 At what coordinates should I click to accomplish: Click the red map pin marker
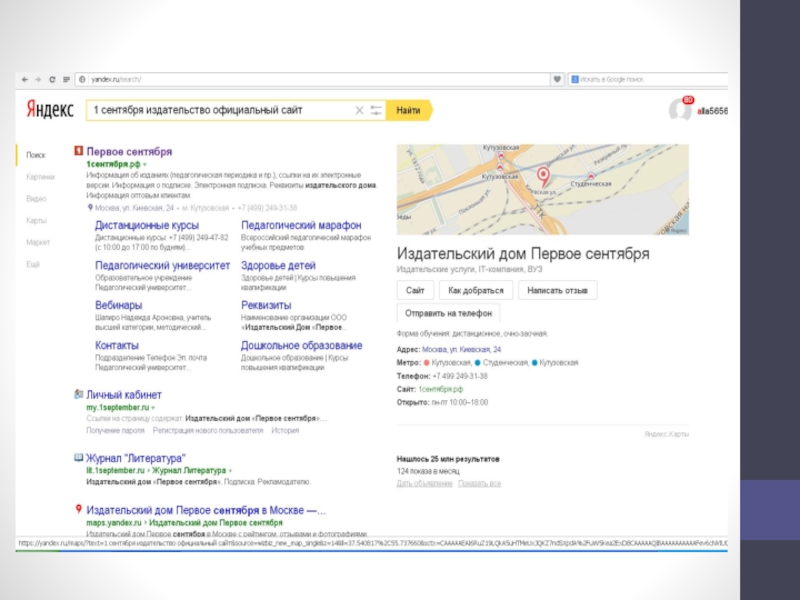point(543,177)
